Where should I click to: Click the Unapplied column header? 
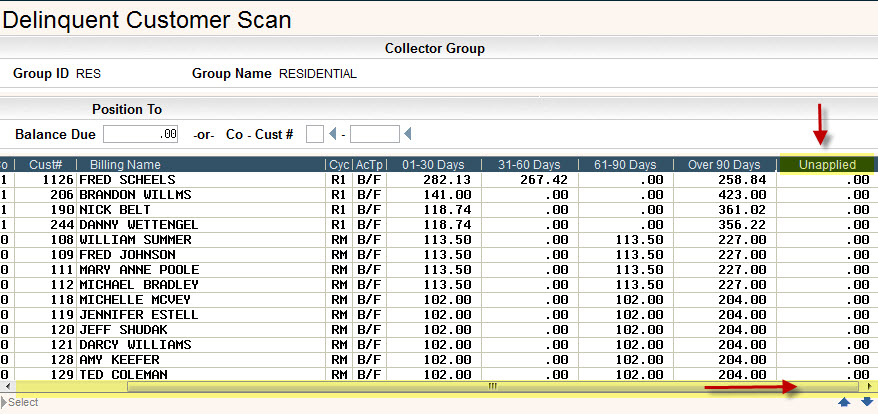(x=826, y=165)
